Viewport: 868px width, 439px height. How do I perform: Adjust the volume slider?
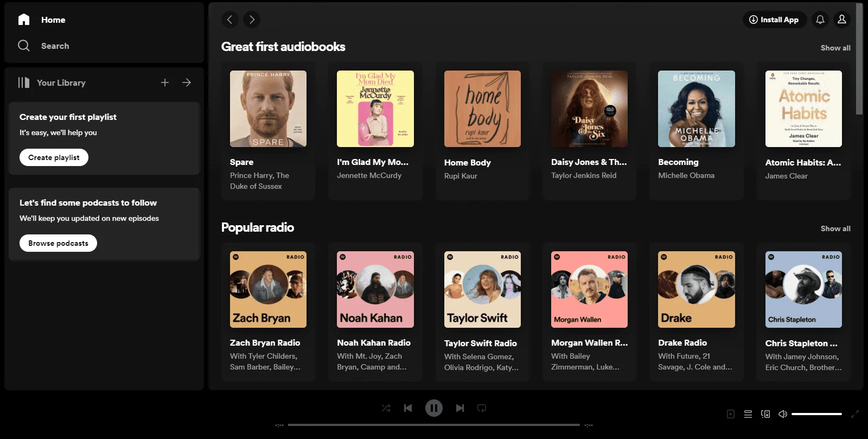point(816,414)
